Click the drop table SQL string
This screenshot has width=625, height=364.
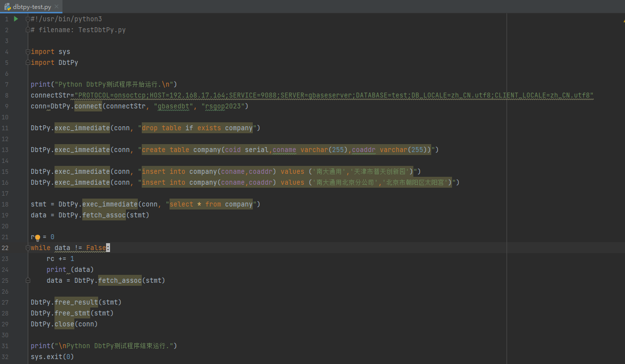197,128
